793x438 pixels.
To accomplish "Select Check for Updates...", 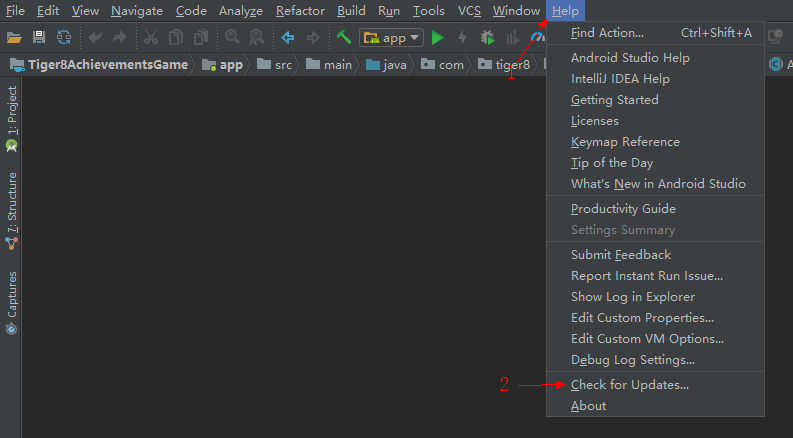I will [x=655, y=385].
